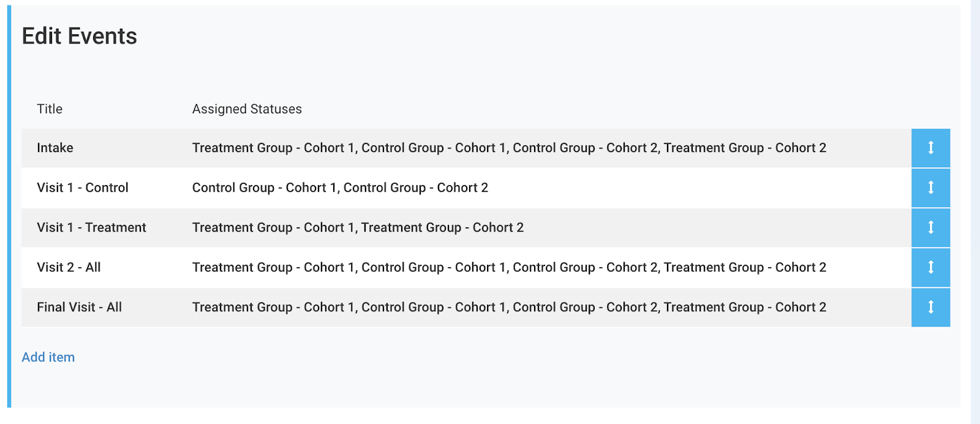Click reorder arrows on Visit 1 - Control row
Image resolution: width=980 pixels, height=424 pixels.
coord(930,187)
